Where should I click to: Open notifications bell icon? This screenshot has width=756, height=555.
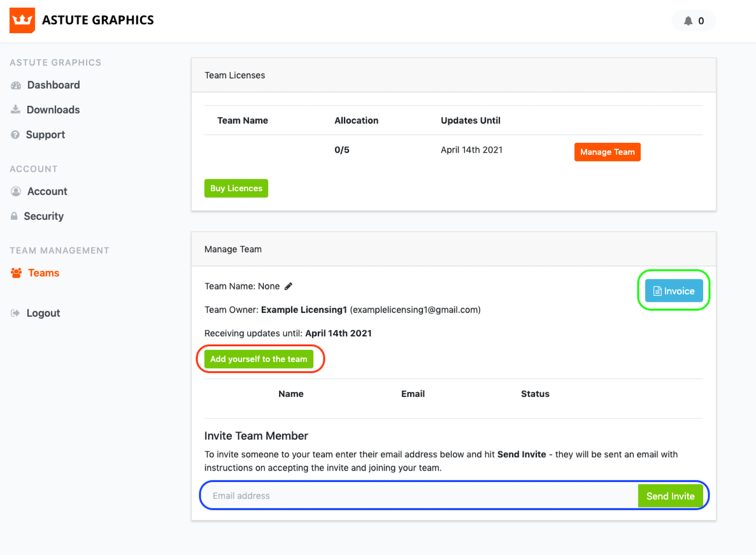coord(688,21)
